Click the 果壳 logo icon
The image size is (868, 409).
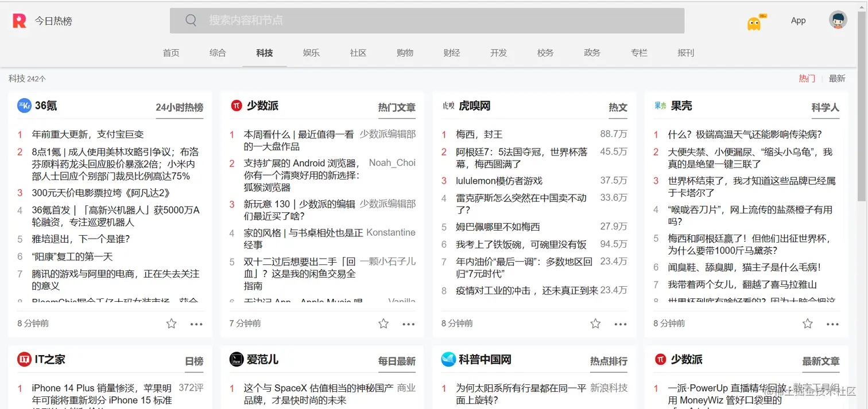coord(660,106)
